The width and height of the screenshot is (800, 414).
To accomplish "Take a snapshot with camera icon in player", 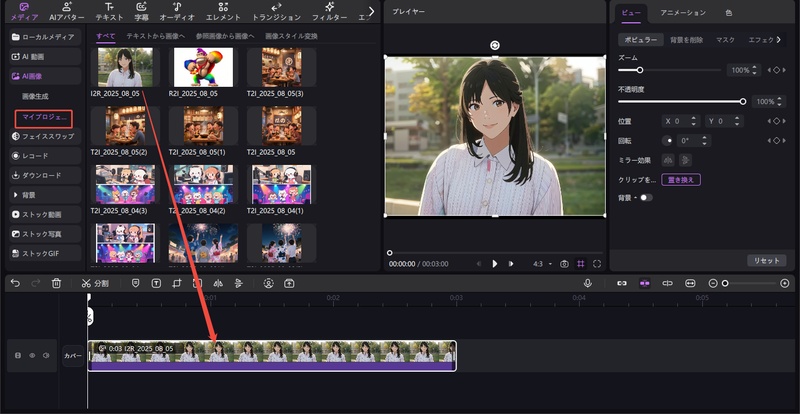I will pos(564,264).
